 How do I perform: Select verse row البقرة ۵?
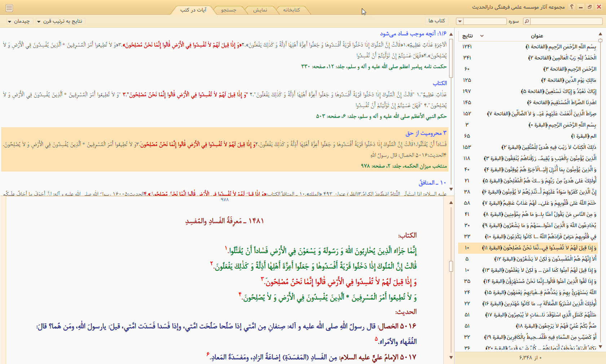(528, 181)
